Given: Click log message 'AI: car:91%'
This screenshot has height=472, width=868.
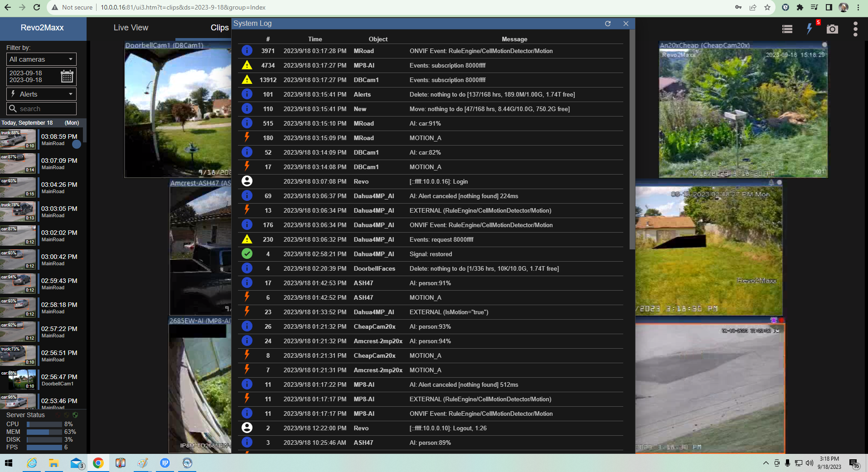Looking at the screenshot, I should (425, 123).
